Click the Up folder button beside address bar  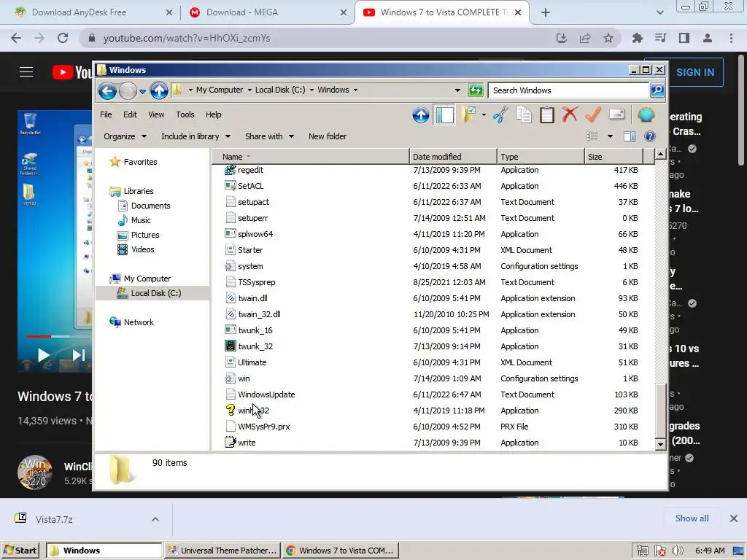159,90
